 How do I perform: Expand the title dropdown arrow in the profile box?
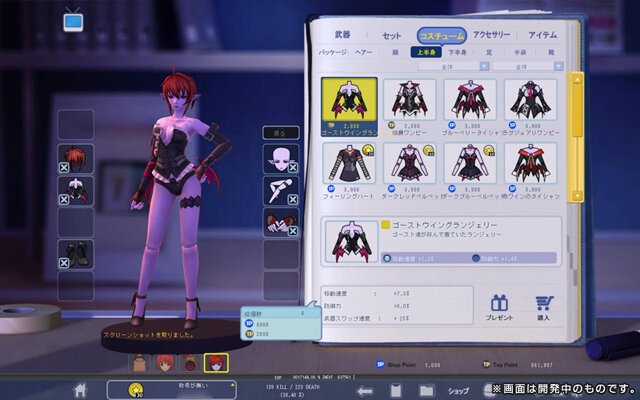pyautogui.click(x=233, y=385)
